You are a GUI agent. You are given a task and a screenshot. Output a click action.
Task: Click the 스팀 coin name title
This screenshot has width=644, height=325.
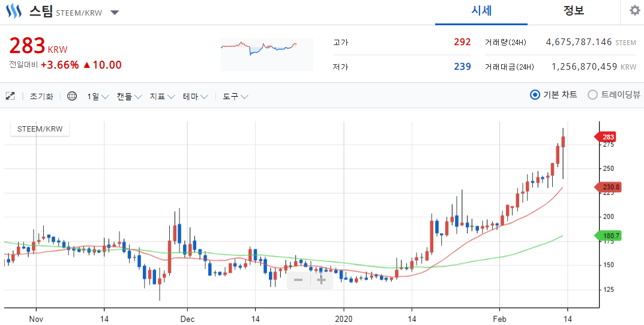pyautogui.click(x=41, y=11)
